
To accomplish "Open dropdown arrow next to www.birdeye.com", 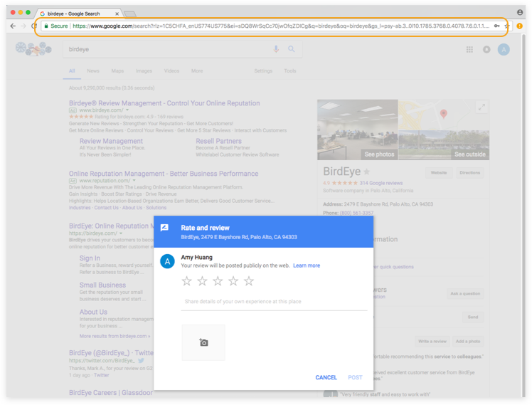I will click(x=127, y=110).
